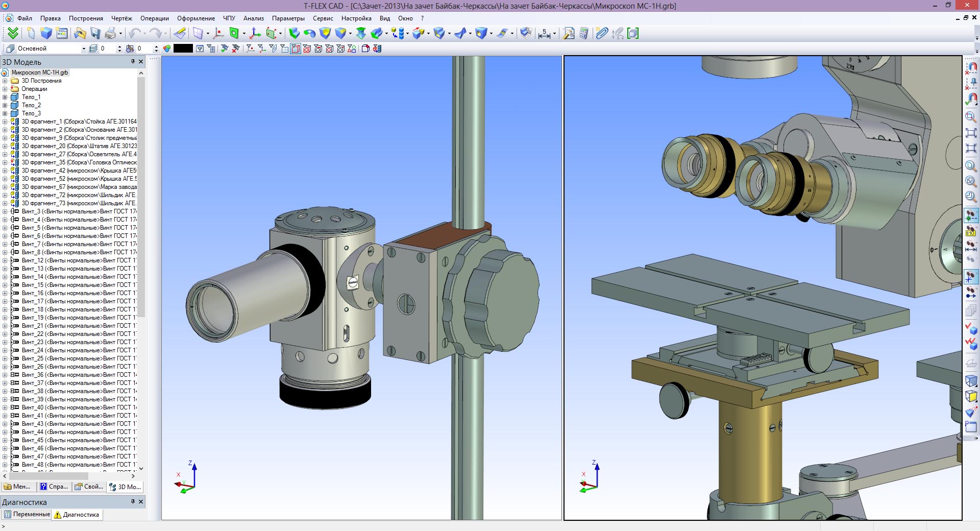980x531 pixels.
Task: Open the Основной layer dropdown
Action: click(x=84, y=49)
